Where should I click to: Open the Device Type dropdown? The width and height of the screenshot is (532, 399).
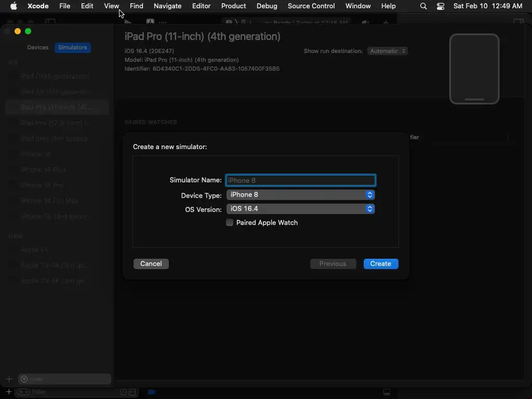pyautogui.click(x=301, y=195)
